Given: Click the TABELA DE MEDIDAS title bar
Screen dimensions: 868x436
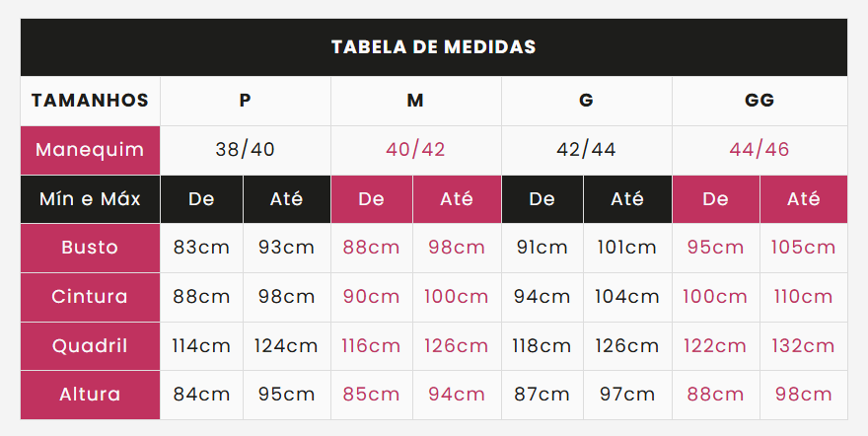Looking at the screenshot, I should [x=433, y=47].
